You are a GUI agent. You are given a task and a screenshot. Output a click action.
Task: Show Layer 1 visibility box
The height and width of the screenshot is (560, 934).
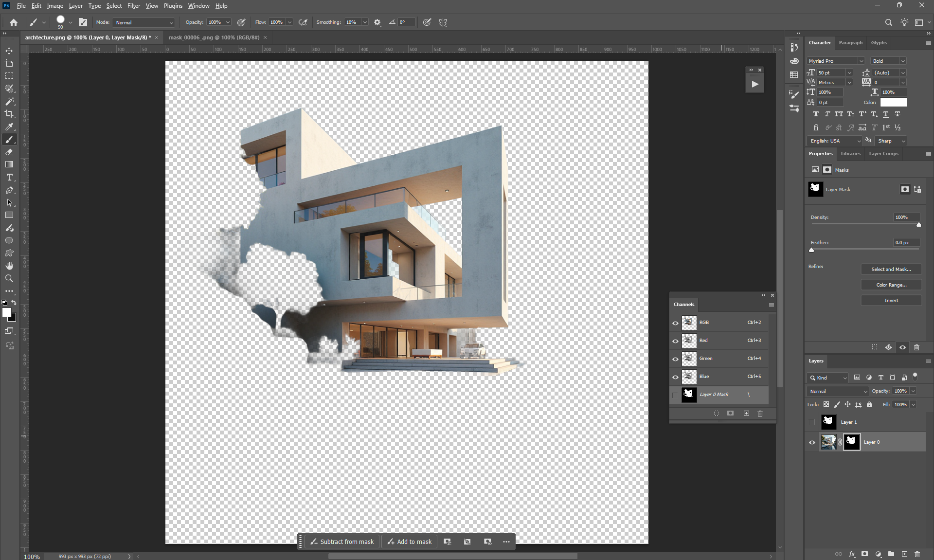(812, 422)
